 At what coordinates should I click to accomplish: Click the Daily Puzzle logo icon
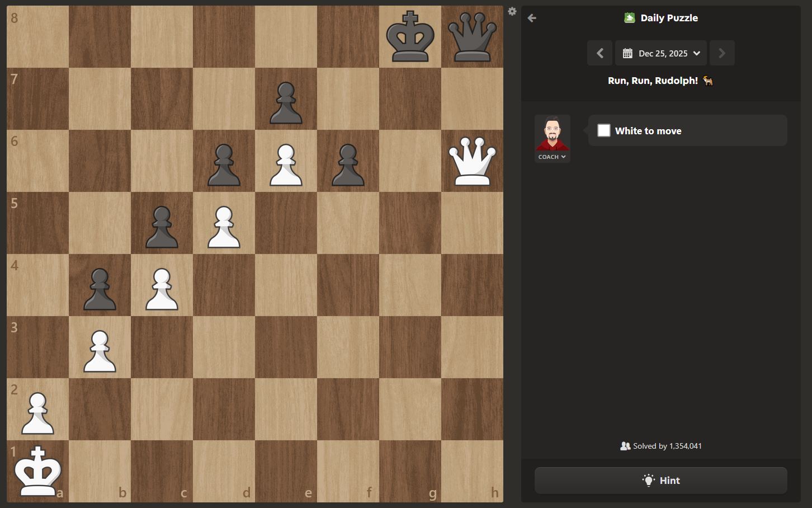(630, 18)
